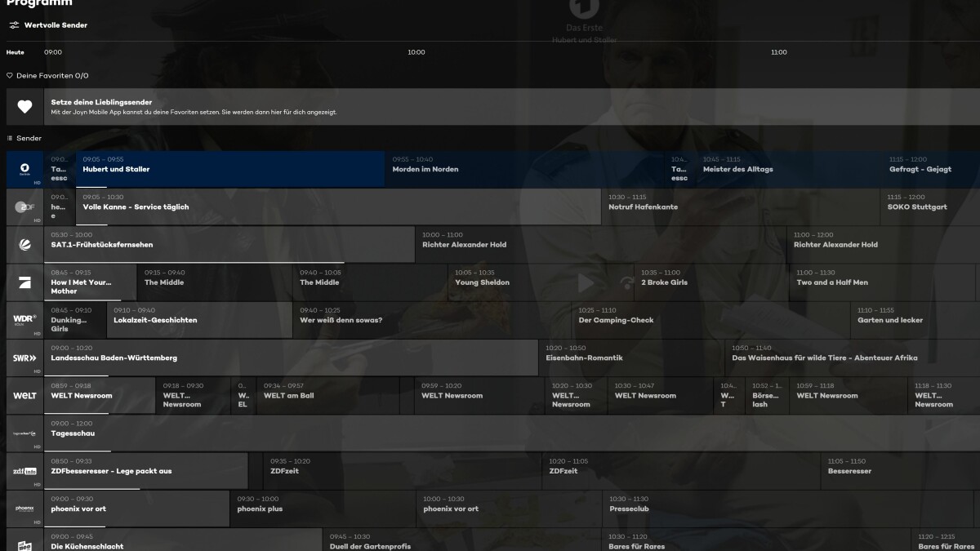
Task: Select the WELT channel logo
Action: pos(24,395)
